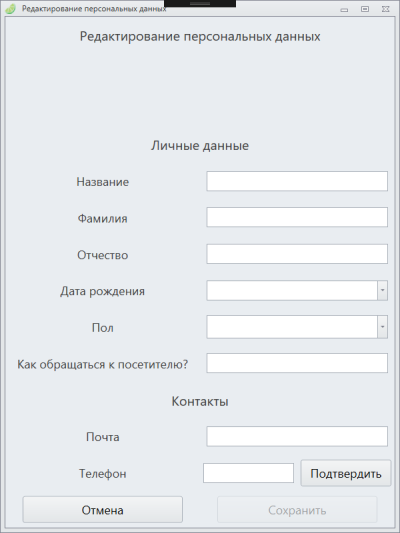400x533 pixels.
Task: Open the Дата рождения dropdown arrow
Action: click(x=382, y=290)
